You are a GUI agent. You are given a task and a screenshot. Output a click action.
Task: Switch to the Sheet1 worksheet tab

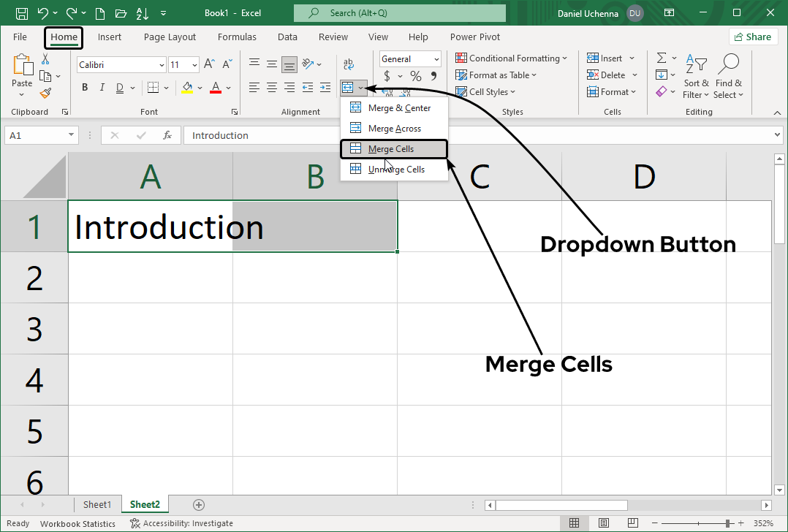[x=97, y=505]
